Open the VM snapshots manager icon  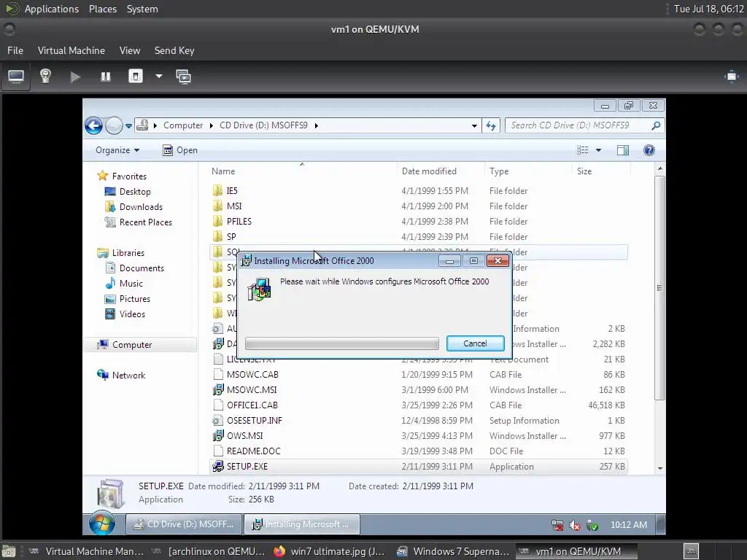point(183,77)
